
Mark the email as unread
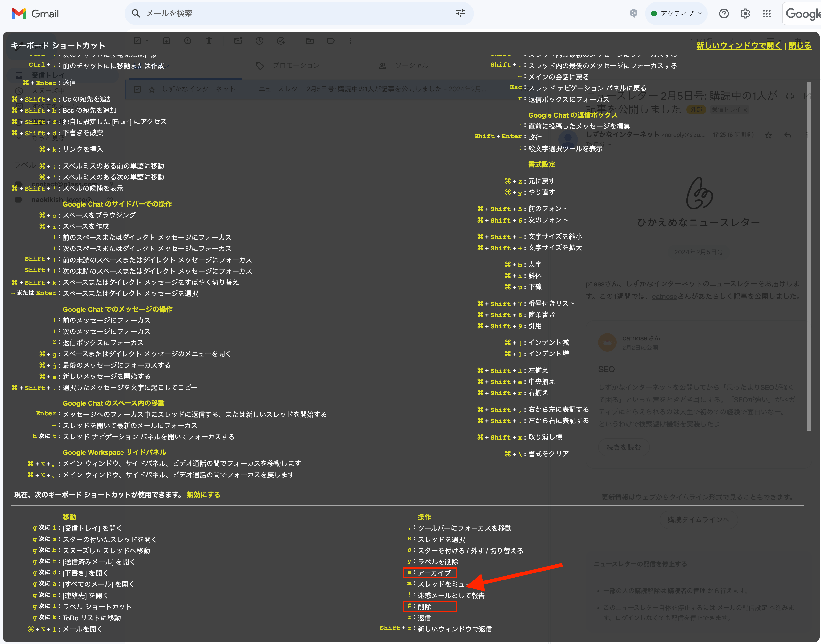click(238, 41)
